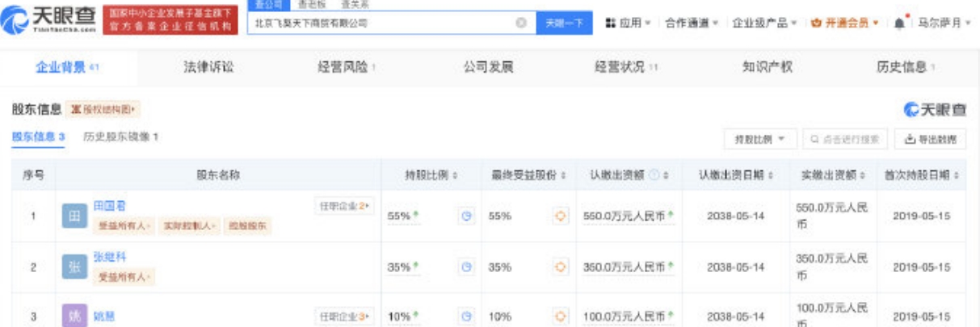Clear the search box with the X icon
The image size is (980, 327).
(x=521, y=23)
